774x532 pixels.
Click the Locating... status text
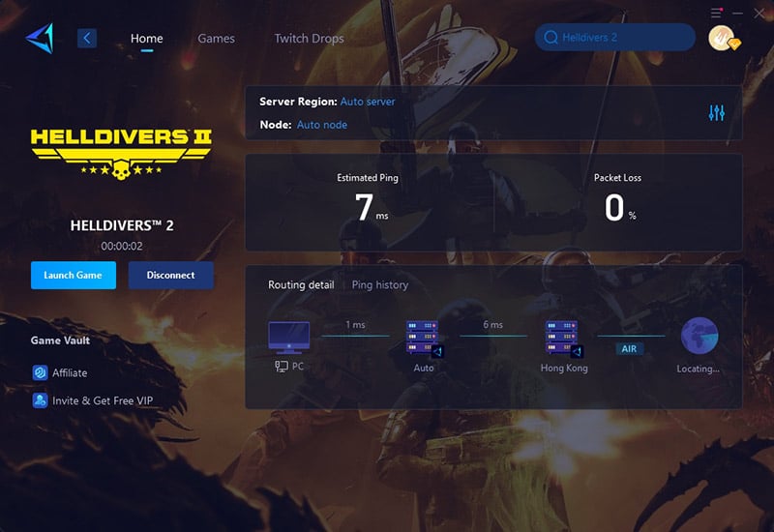698,369
